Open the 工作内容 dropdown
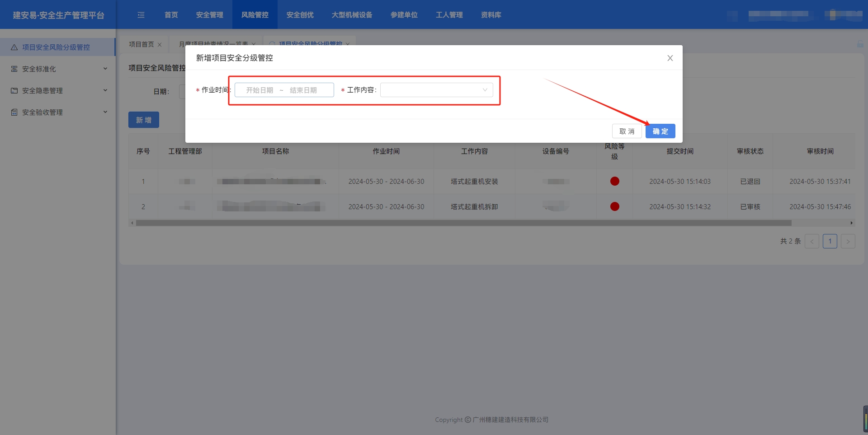 [436, 90]
